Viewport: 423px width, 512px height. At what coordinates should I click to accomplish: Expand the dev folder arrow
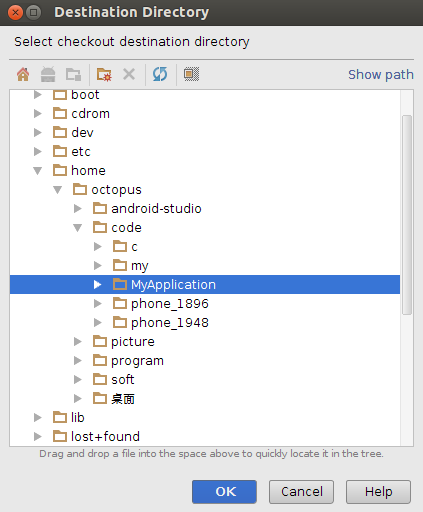pyautogui.click(x=38, y=133)
